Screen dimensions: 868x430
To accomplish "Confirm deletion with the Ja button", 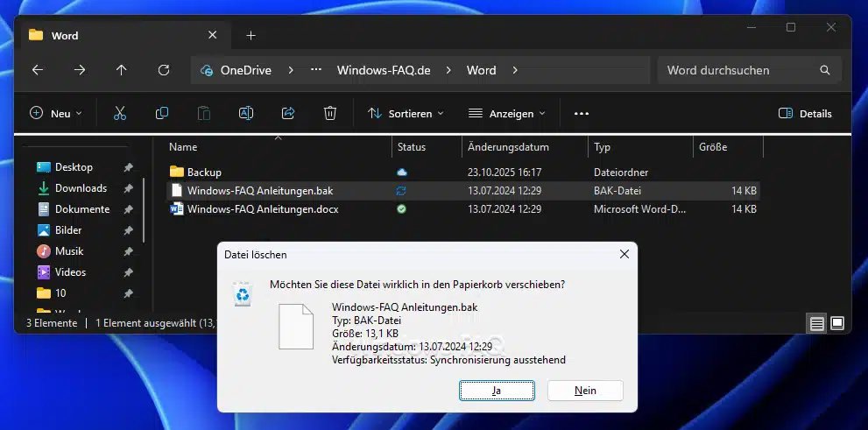I will click(497, 391).
